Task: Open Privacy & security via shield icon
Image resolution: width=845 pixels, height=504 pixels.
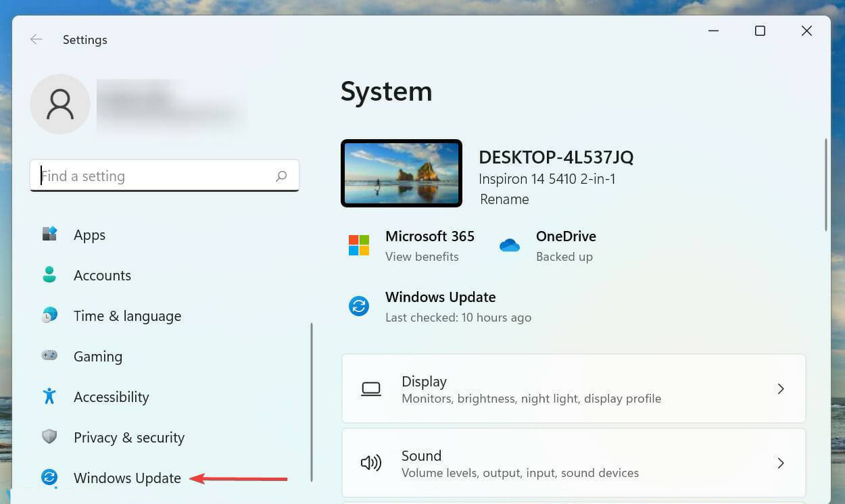Action: (49, 437)
